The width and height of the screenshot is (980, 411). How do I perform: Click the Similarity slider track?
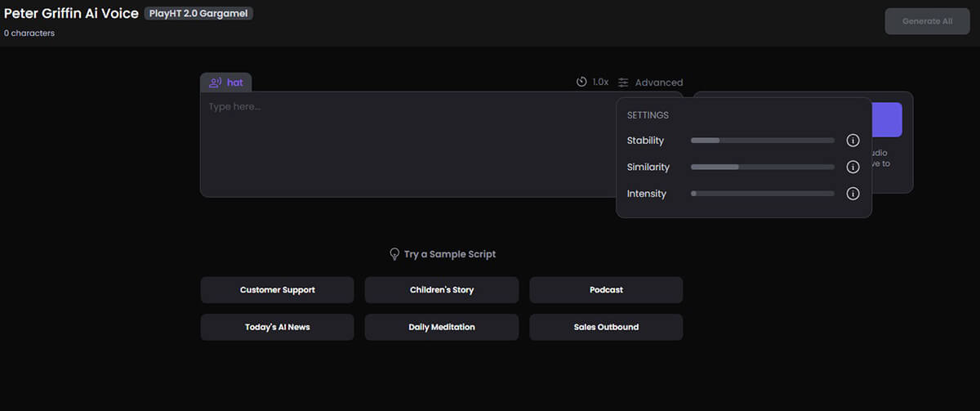[x=762, y=168]
